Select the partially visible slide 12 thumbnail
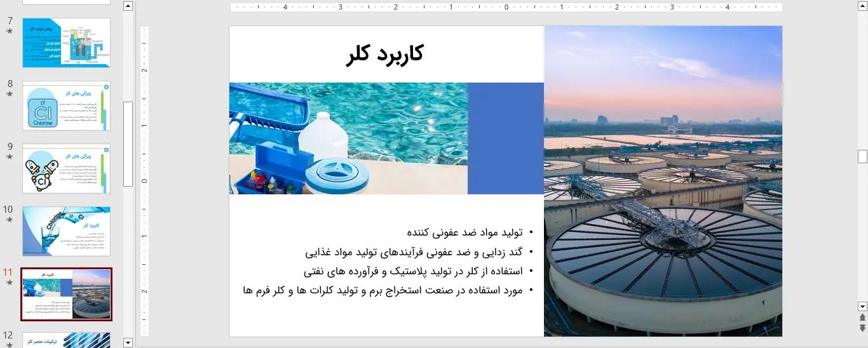868x348 pixels. (67, 340)
